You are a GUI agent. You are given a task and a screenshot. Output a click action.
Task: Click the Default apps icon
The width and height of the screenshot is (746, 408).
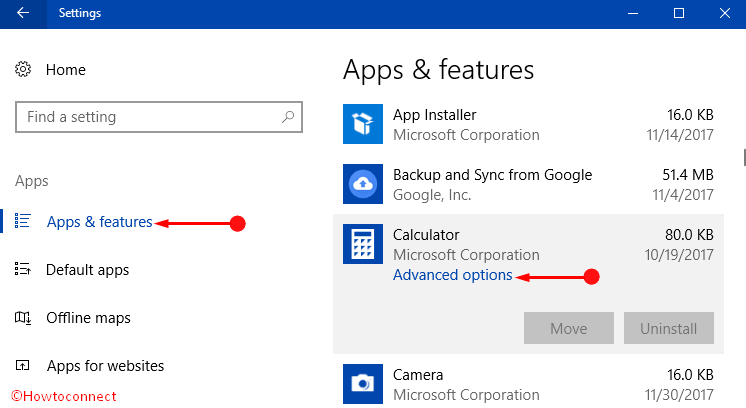22,269
